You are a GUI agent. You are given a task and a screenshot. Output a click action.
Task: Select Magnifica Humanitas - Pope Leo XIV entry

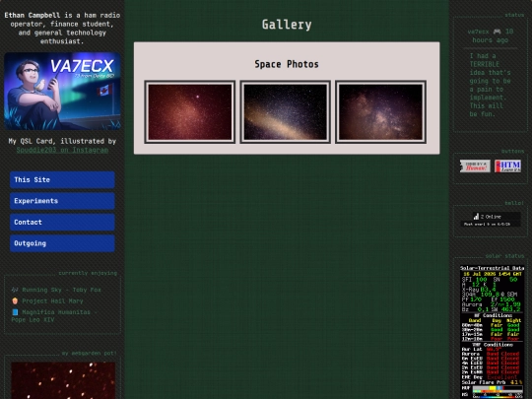tap(54, 316)
